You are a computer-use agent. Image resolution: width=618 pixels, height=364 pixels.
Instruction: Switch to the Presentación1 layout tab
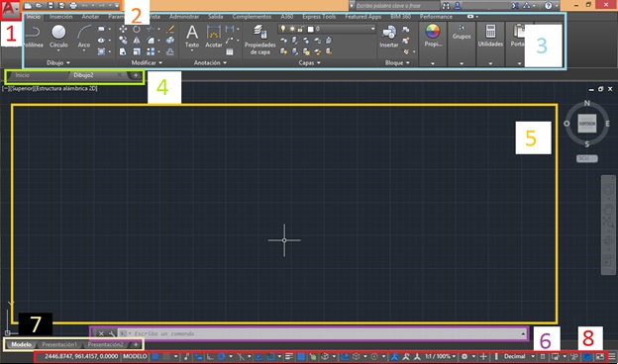click(x=59, y=345)
